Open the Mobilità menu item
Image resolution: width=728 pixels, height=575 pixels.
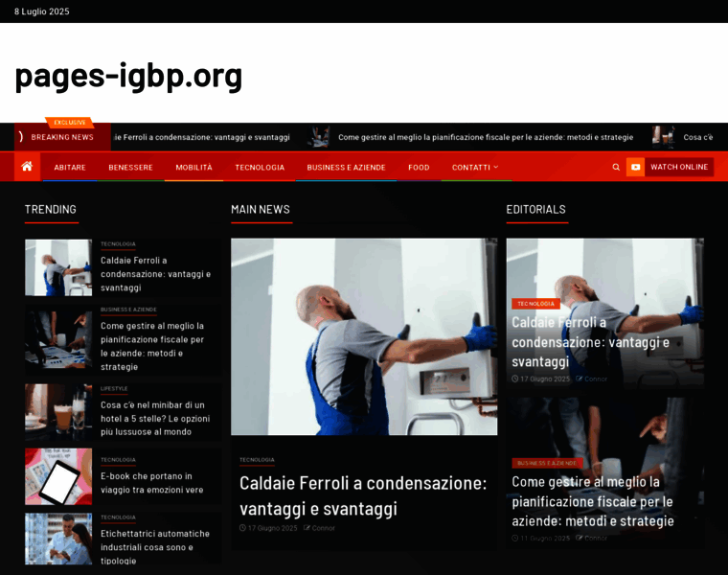[193, 167]
